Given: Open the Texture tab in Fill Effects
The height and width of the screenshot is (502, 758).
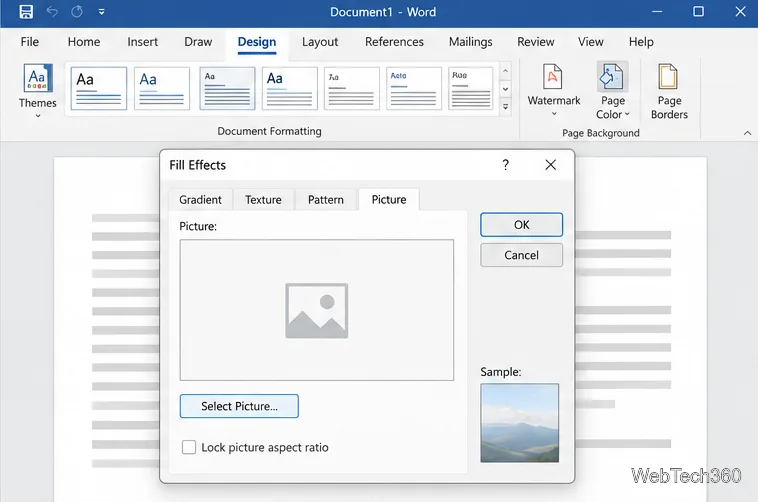Looking at the screenshot, I should [x=263, y=200].
